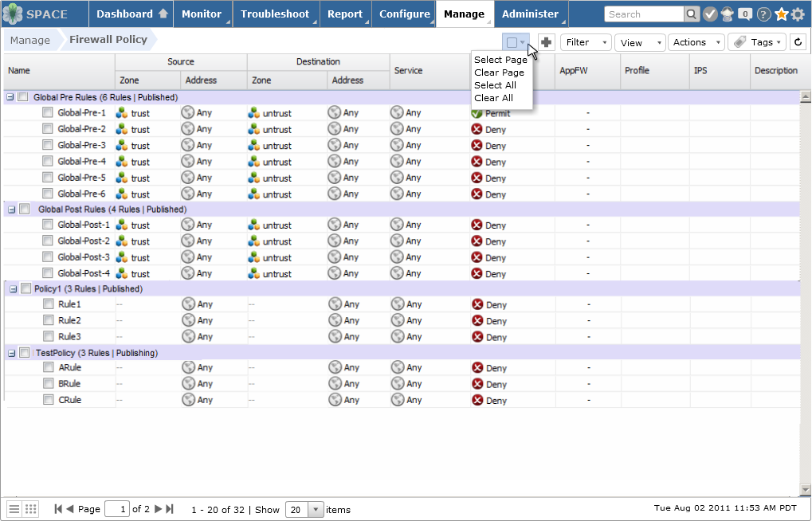Open the Troubleshoot tab

pos(275,14)
